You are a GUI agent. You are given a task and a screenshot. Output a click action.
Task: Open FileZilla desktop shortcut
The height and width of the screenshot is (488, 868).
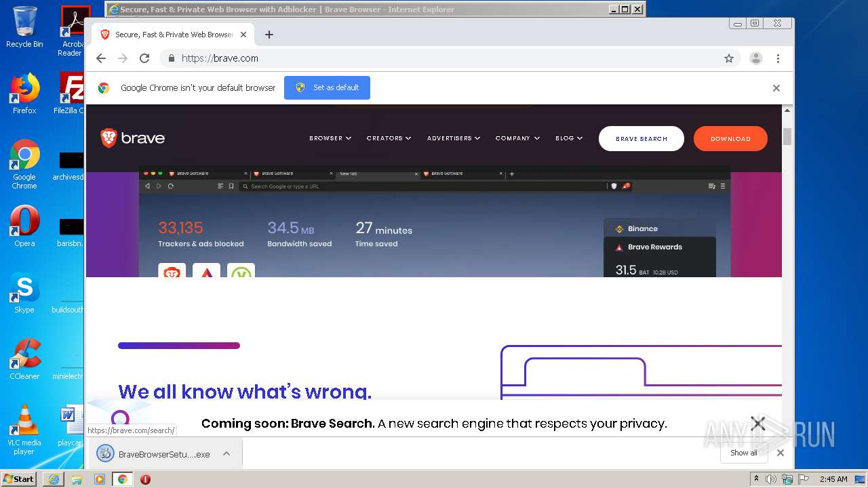[x=69, y=94]
